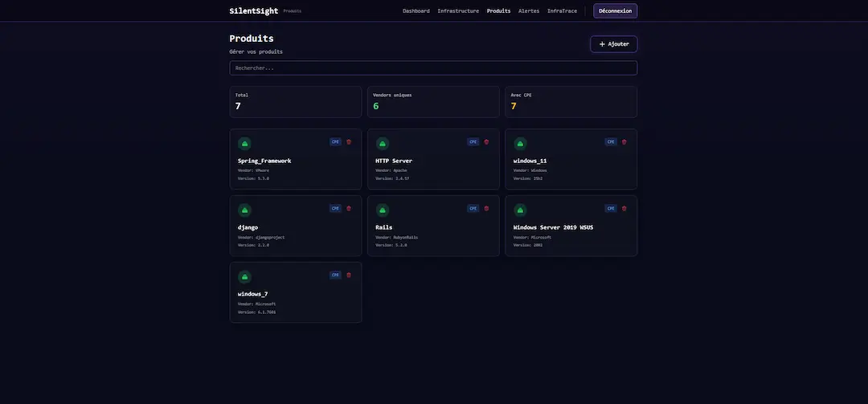The height and width of the screenshot is (404, 868).
Task: Click the Total stat card
Action: 296,102
